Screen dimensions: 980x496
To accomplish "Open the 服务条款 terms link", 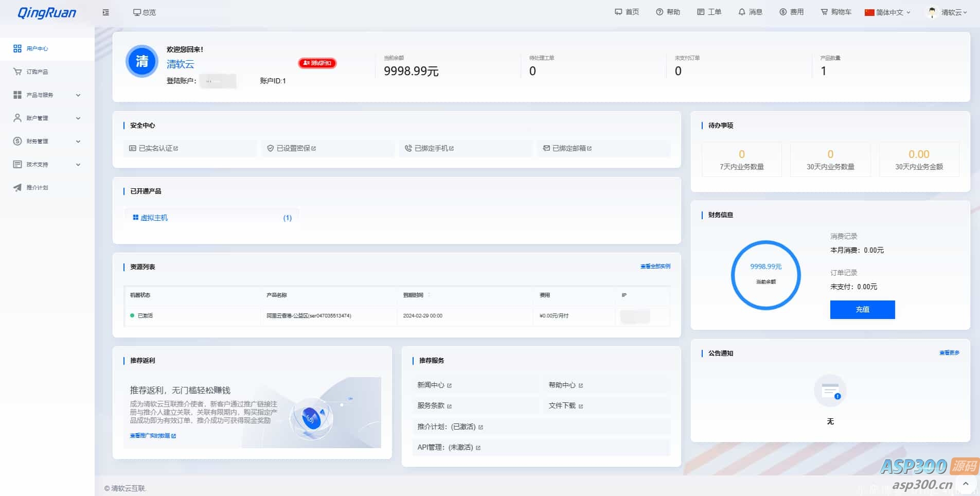I will tap(434, 405).
